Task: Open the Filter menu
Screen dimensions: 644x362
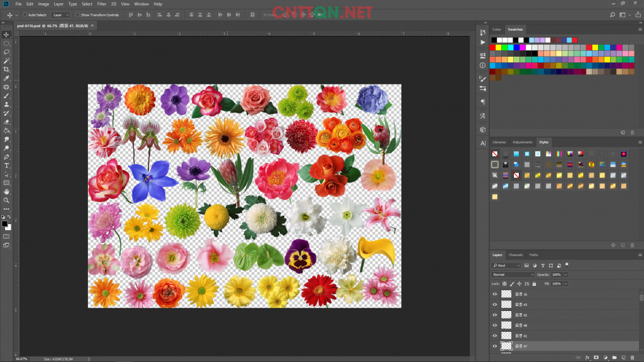Action: 101,4
